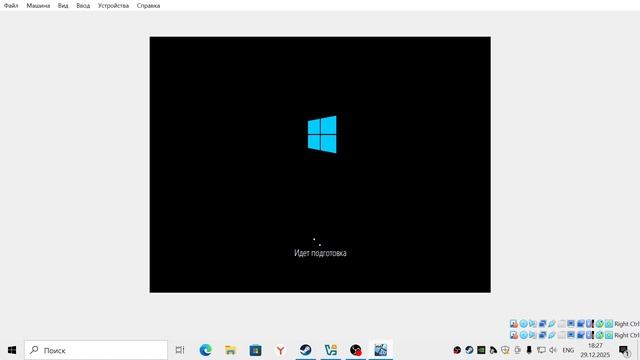
Task: Click network indicator in lower status row
Action: pyautogui.click(x=542, y=335)
